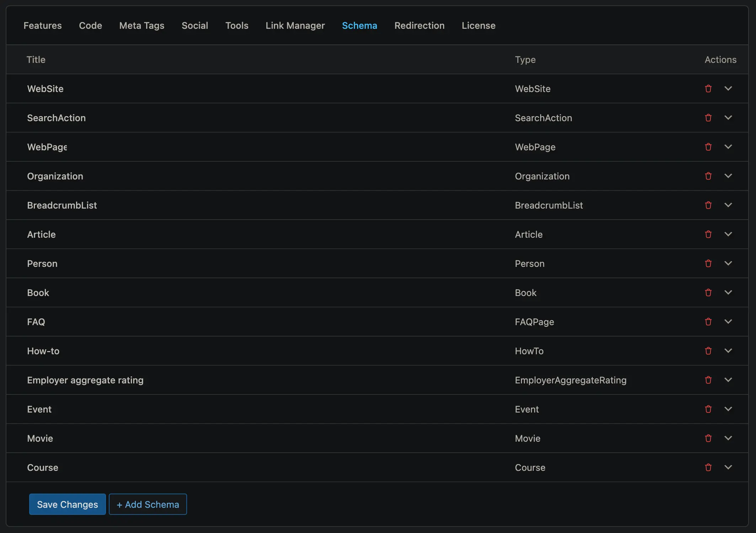Click the Add Schema button

tap(148, 504)
